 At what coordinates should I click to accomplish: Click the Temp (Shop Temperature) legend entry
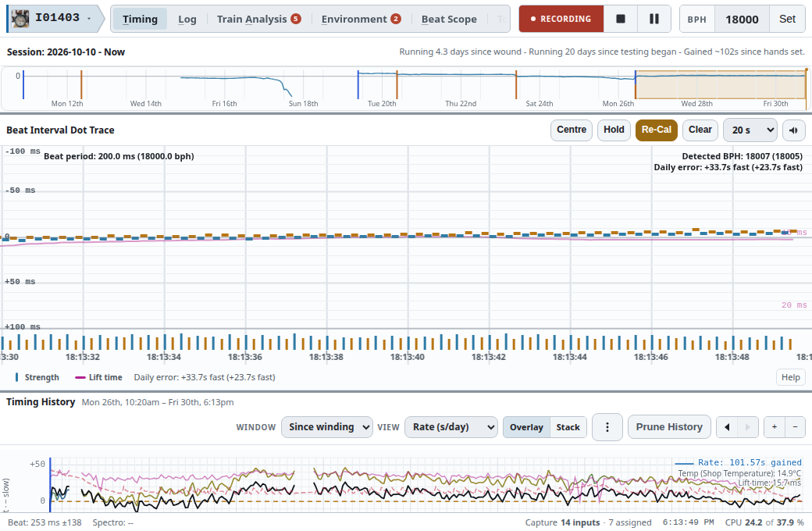point(739,473)
